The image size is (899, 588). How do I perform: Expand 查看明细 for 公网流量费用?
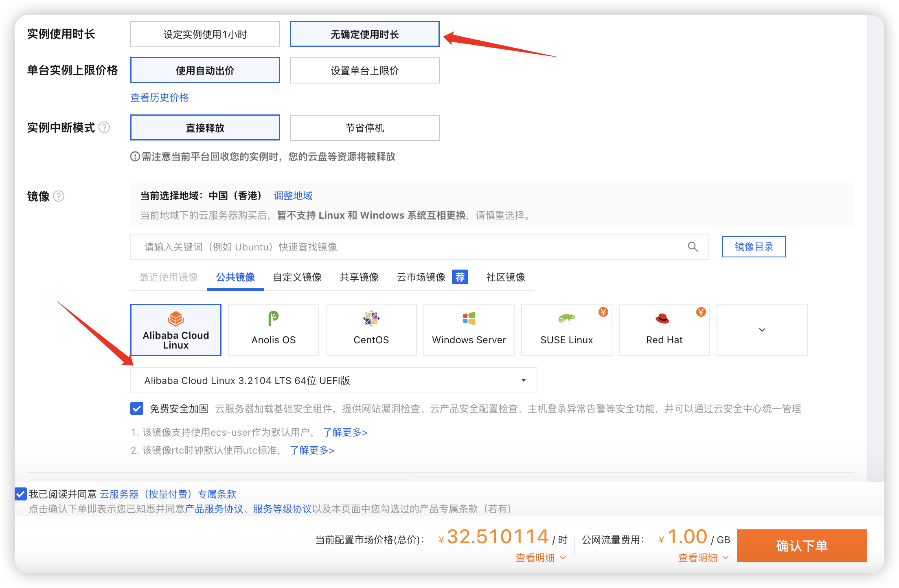coord(704,557)
